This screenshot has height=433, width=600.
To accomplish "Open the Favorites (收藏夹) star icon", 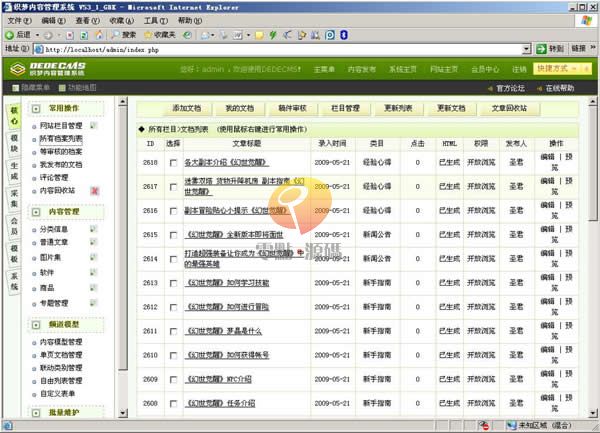I will (x=148, y=35).
